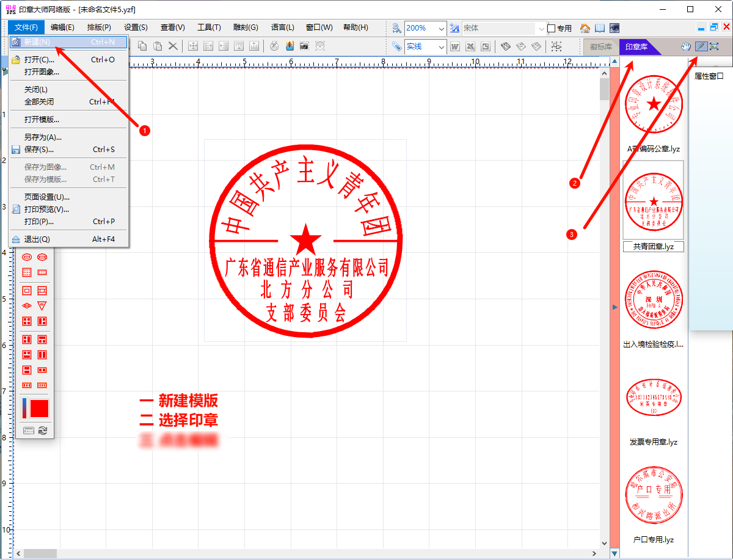733x560 pixels.
Task: Switch to the 印章库 tab
Action: point(636,47)
